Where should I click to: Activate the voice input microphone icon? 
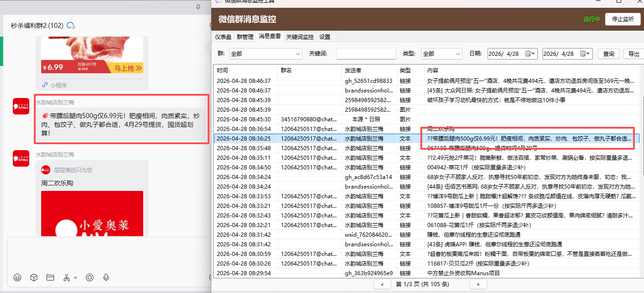[106, 277]
